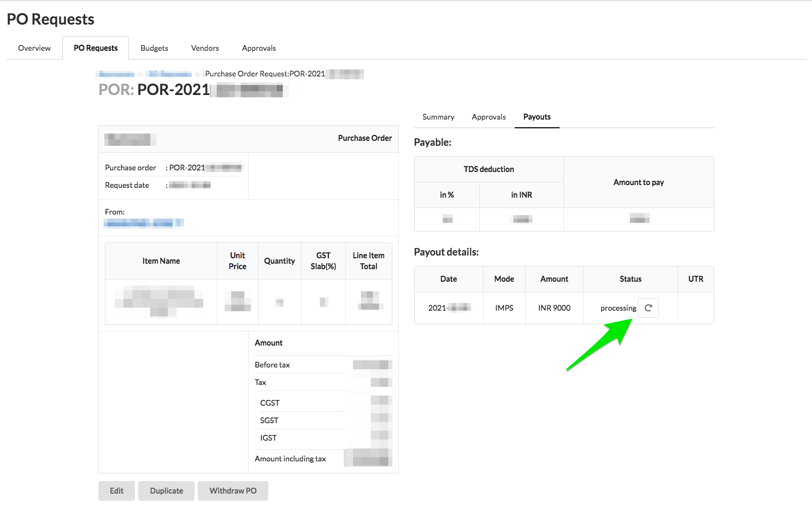Click the Date column header
The height and width of the screenshot is (510, 812).
click(x=448, y=278)
